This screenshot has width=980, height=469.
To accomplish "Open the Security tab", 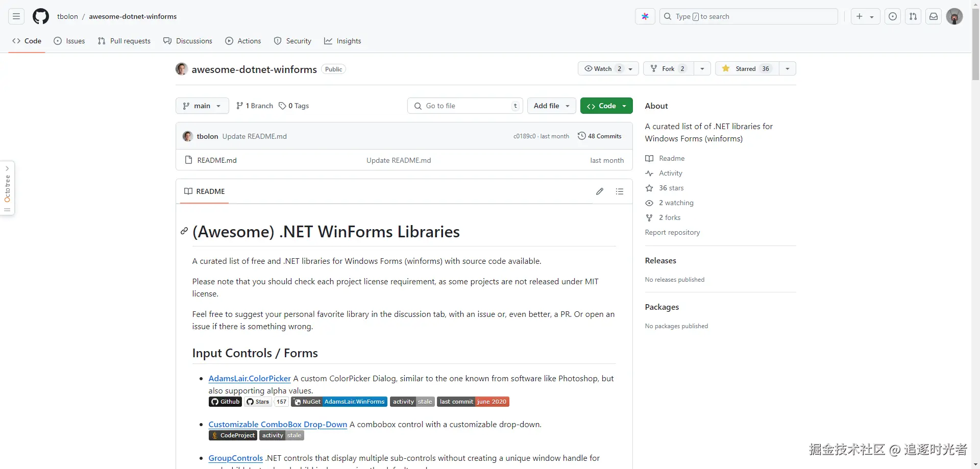I will tap(292, 41).
